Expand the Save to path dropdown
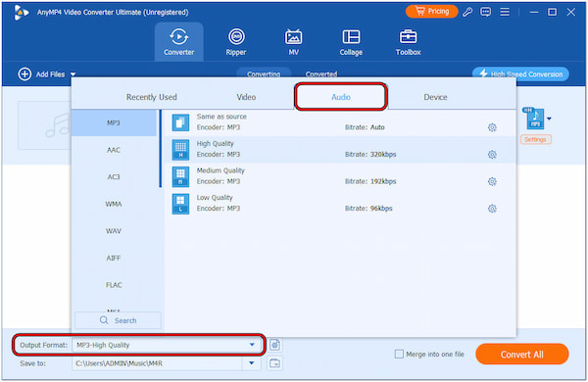588x382 pixels. click(x=252, y=362)
